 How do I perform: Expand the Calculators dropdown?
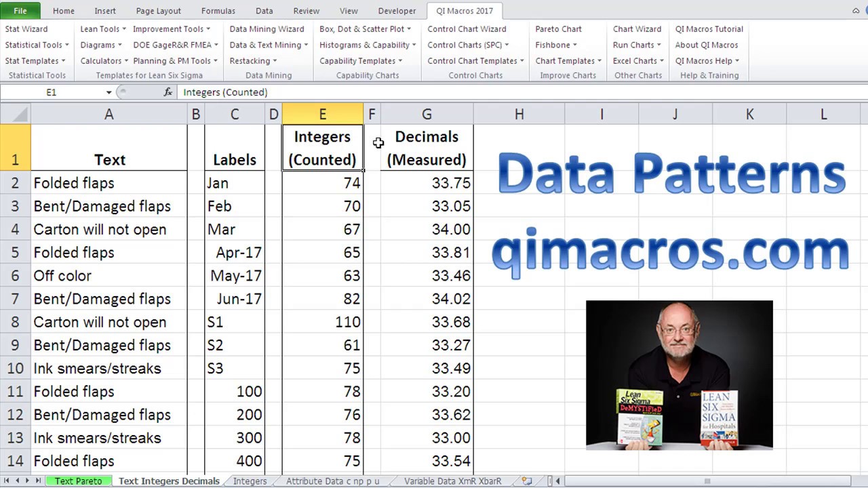click(104, 61)
